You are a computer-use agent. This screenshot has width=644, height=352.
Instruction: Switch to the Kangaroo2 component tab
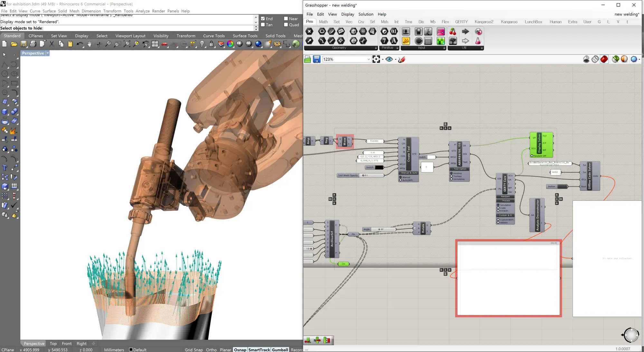(484, 22)
